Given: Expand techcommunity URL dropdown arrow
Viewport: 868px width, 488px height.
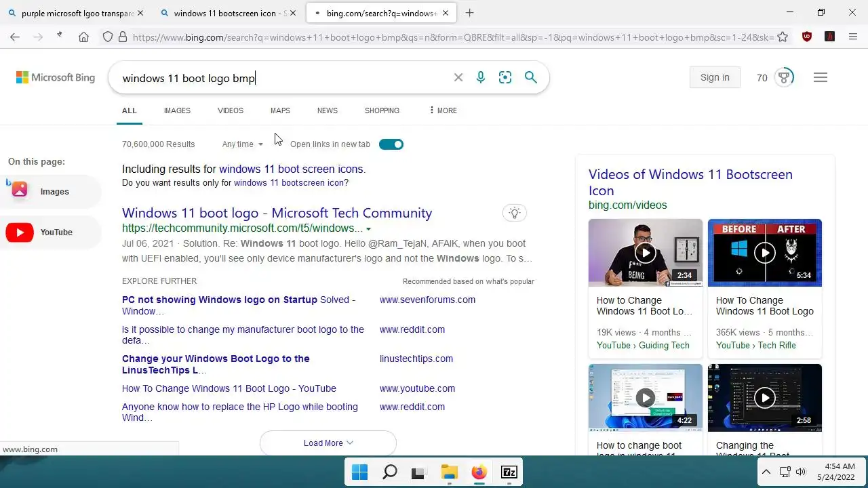Looking at the screenshot, I should (x=368, y=229).
